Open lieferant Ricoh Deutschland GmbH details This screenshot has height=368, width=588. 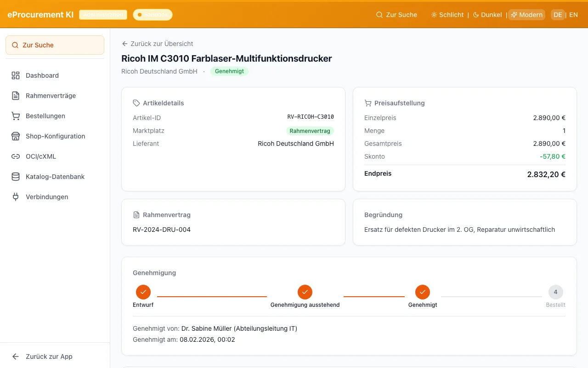296,144
